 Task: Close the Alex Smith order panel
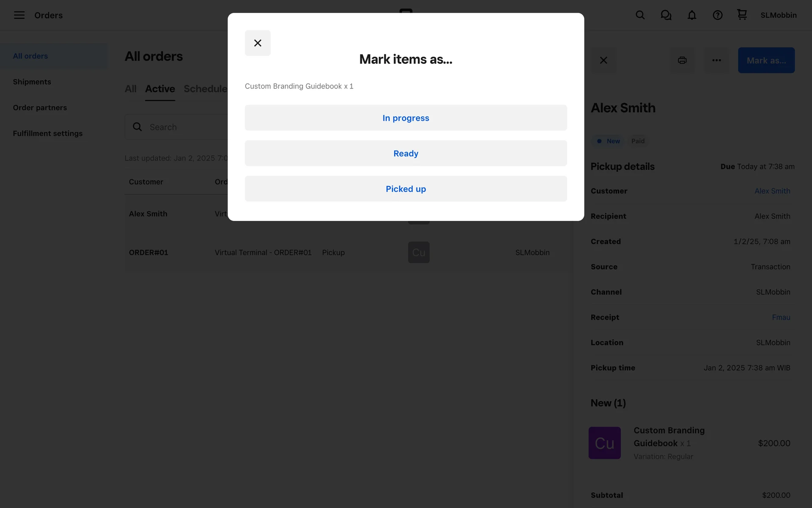pyautogui.click(x=604, y=60)
